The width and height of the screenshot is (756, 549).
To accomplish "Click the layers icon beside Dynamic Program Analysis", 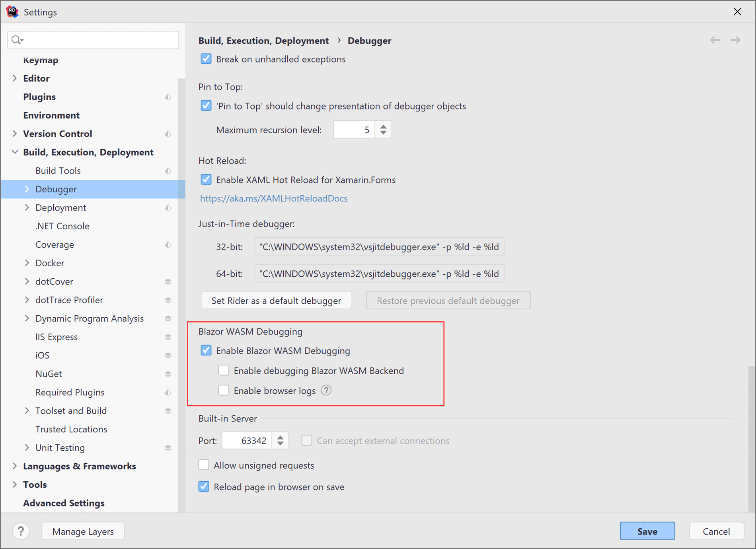I will point(168,318).
